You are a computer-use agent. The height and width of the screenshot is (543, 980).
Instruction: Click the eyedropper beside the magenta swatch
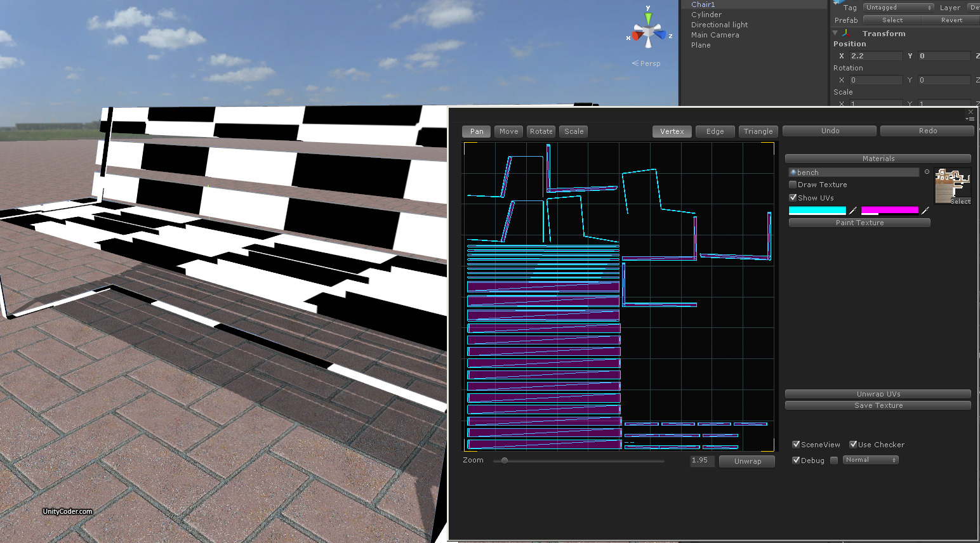click(925, 210)
